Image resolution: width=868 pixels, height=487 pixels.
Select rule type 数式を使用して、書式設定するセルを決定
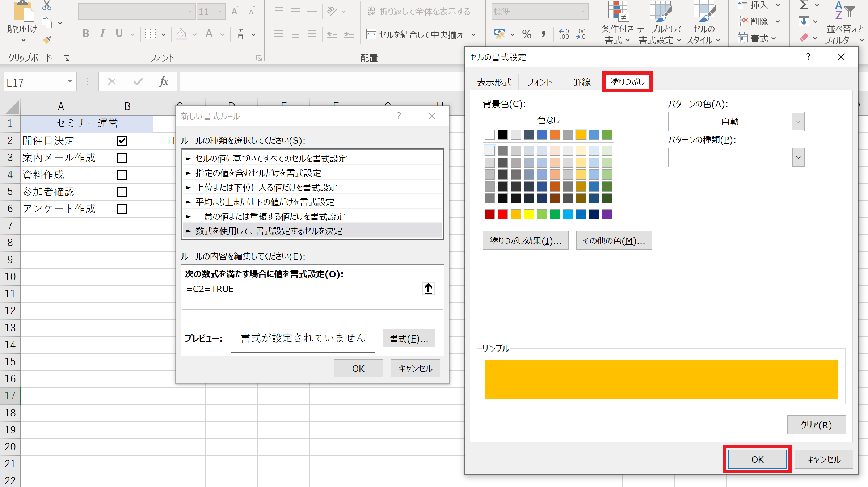(312, 231)
